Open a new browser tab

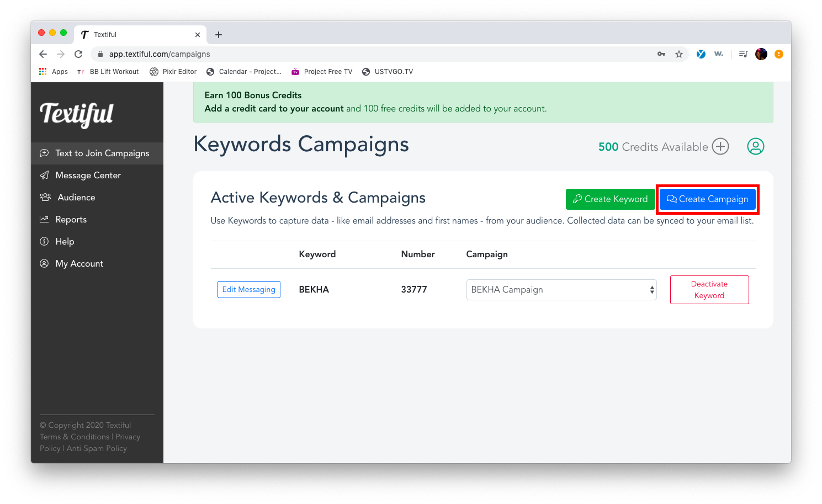pos(219,35)
